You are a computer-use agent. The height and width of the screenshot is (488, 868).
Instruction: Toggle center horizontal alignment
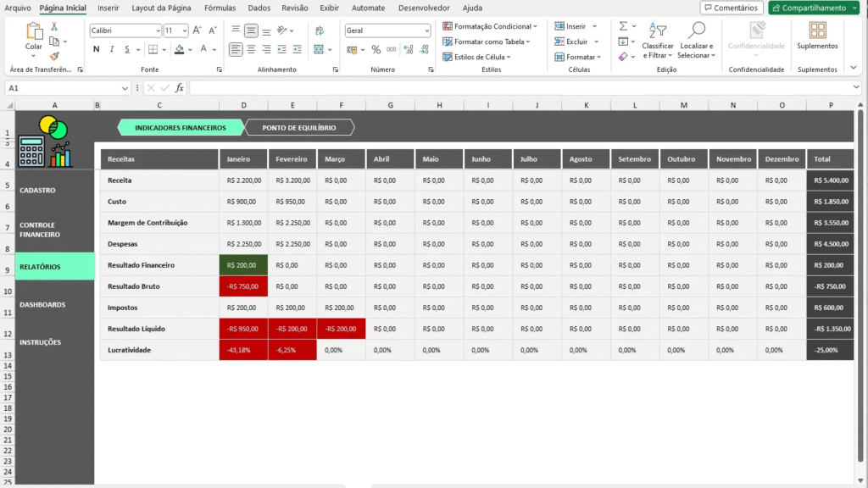pos(252,50)
